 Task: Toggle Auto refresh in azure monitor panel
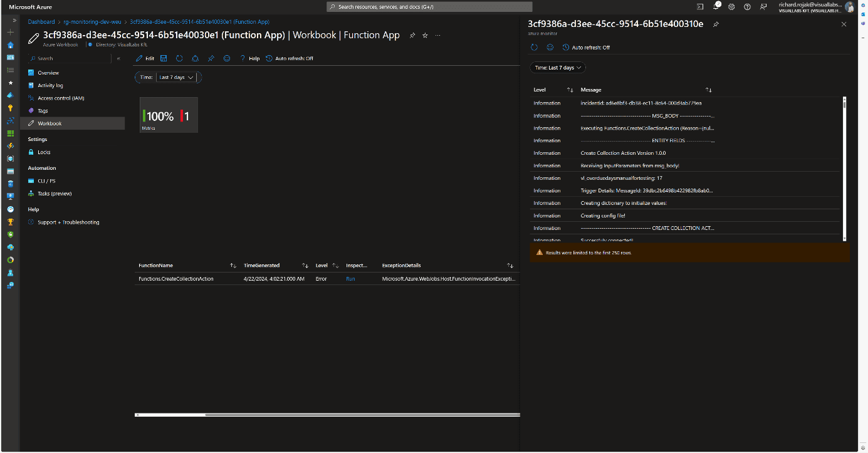pos(586,47)
